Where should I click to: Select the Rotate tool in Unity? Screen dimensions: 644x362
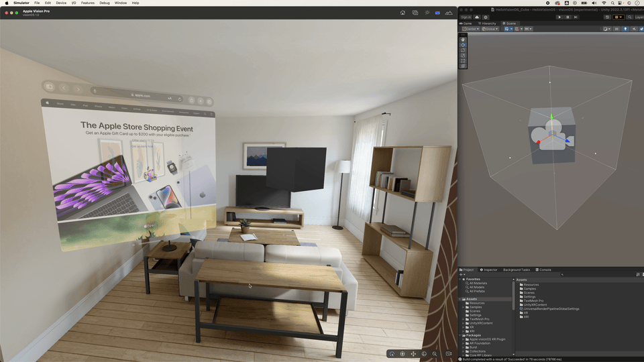(x=463, y=50)
